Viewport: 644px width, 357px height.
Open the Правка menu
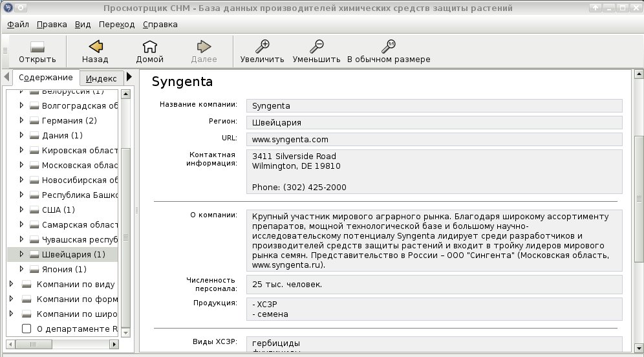coord(52,25)
